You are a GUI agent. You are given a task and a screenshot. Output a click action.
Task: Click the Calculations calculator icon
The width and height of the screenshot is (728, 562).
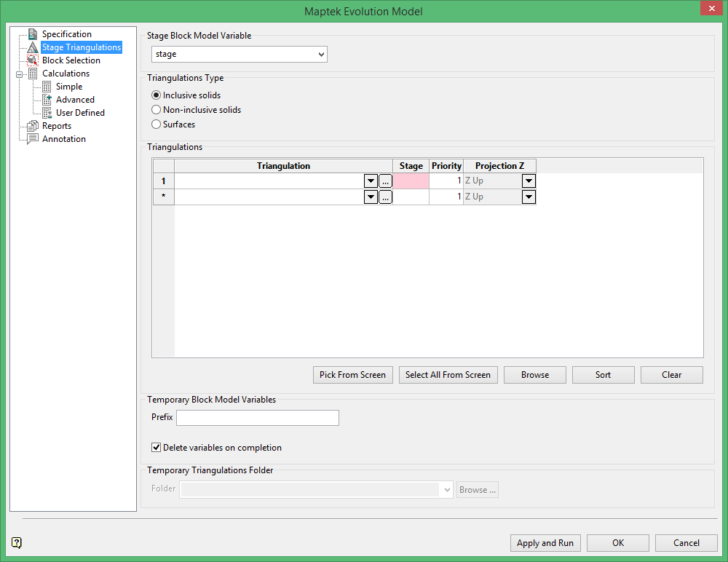(x=31, y=73)
